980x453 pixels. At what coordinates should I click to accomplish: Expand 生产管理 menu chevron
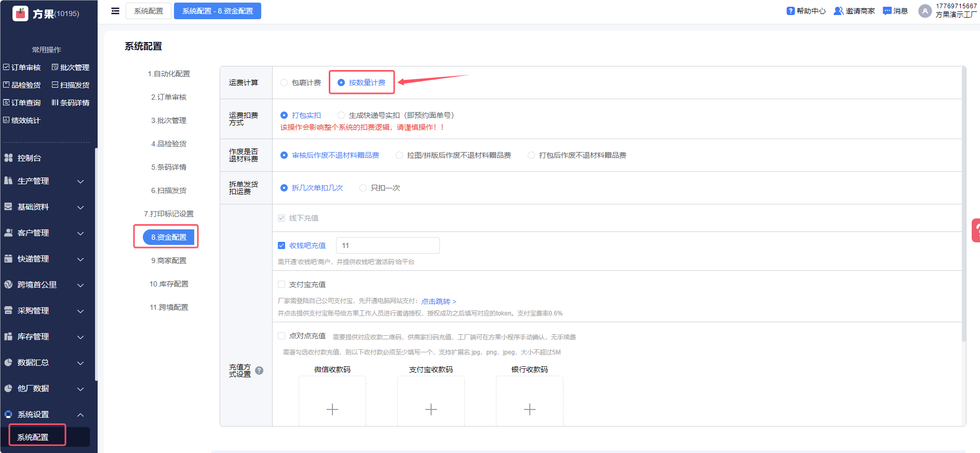(x=80, y=181)
